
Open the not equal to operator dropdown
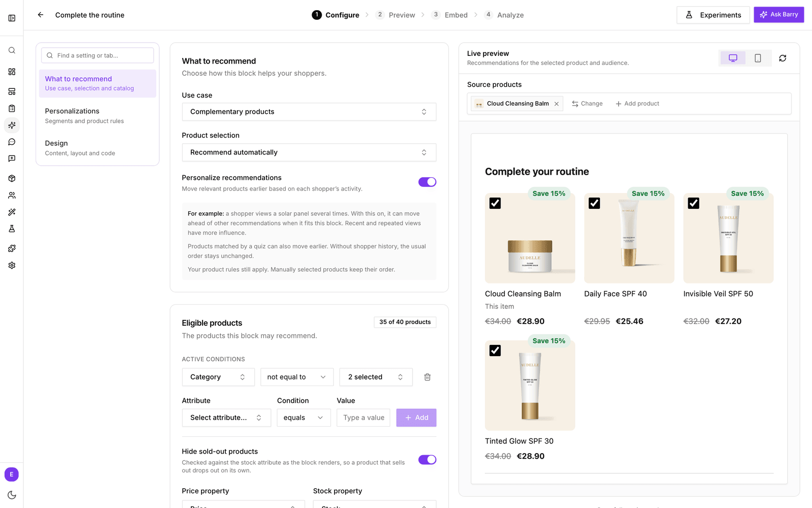pyautogui.click(x=297, y=377)
